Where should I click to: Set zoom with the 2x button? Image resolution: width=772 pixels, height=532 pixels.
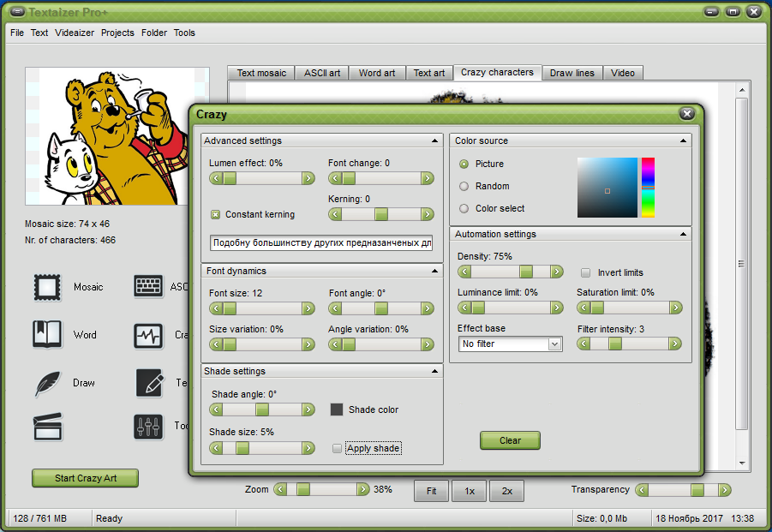click(x=507, y=491)
